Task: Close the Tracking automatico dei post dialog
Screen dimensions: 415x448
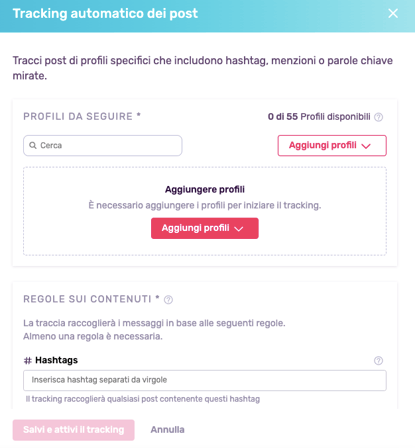Action: 393,13
